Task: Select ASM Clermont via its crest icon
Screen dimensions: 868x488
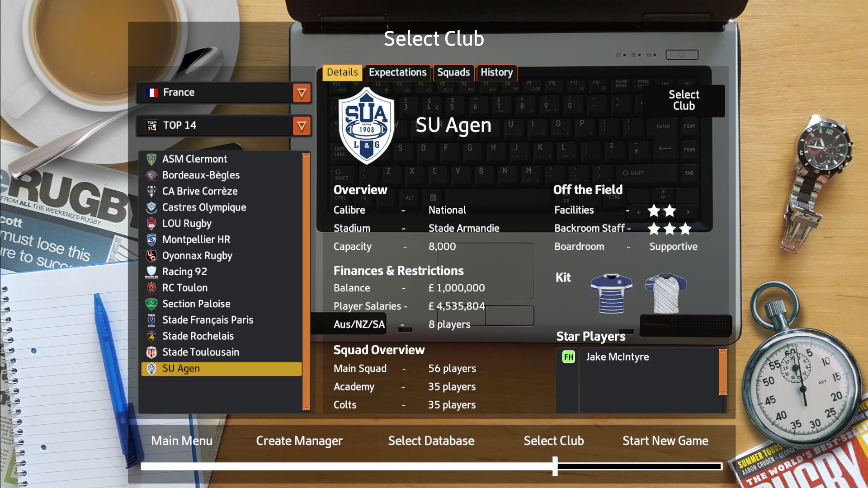Action: pyautogui.click(x=152, y=159)
